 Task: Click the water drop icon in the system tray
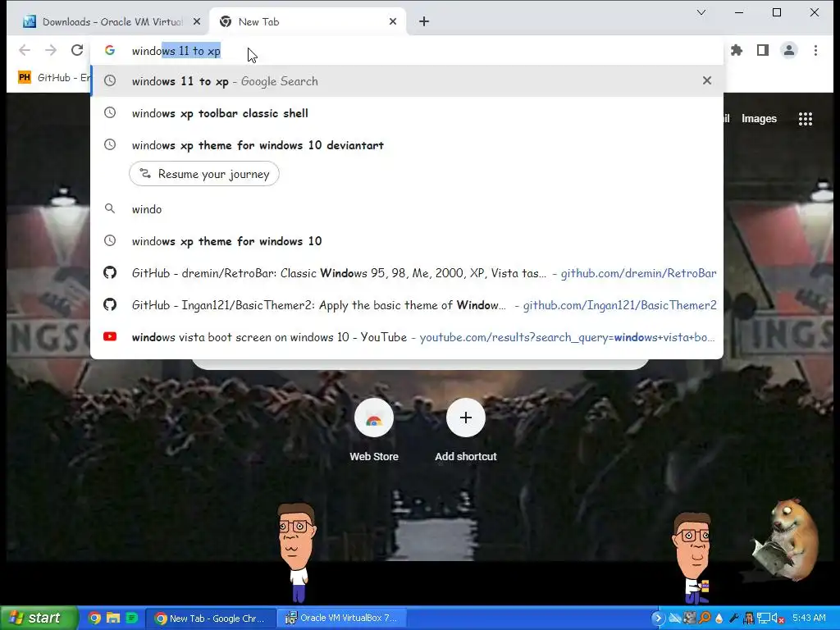[x=719, y=619]
